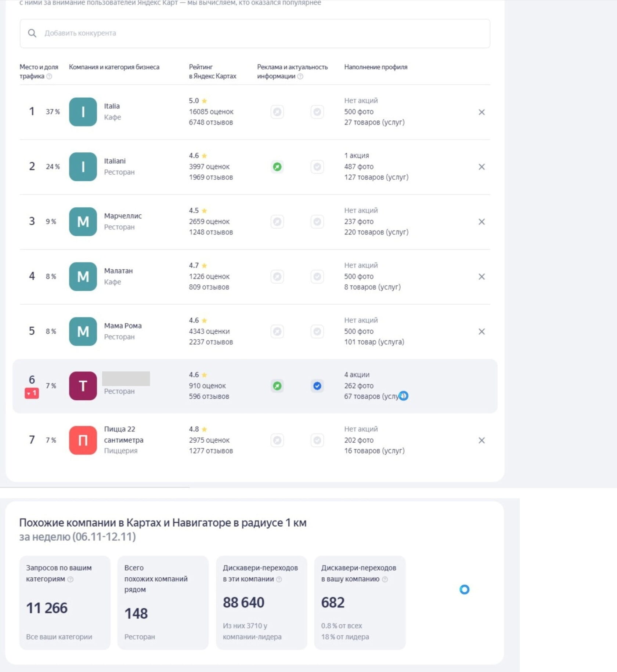617x672 pixels.
Task: Open help icon on 'Дискавери-переходов в эти компании'
Action: (279, 579)
